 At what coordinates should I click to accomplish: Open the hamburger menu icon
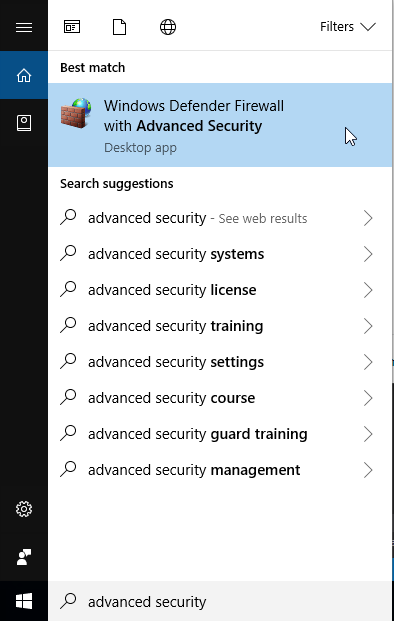24,27
